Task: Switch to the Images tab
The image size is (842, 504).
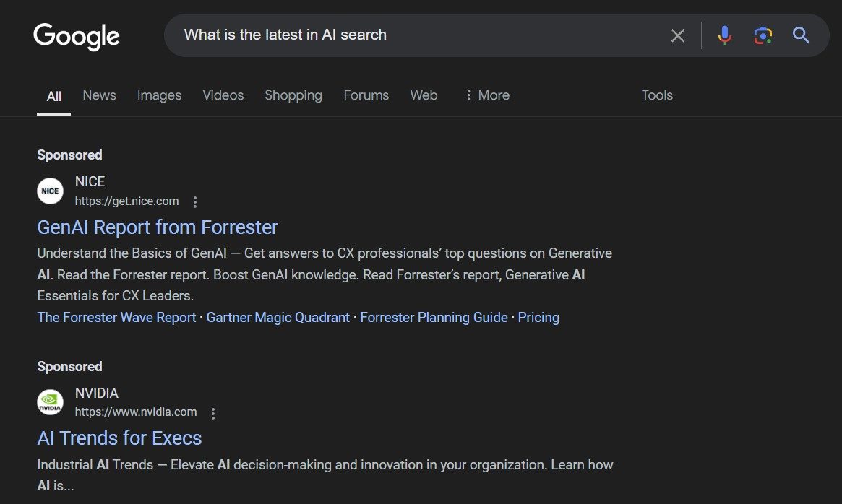Action: (x=159, y=95)
